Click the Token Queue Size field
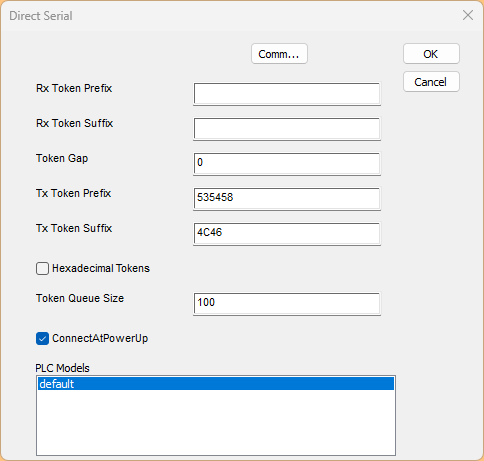 coord(287,304)
